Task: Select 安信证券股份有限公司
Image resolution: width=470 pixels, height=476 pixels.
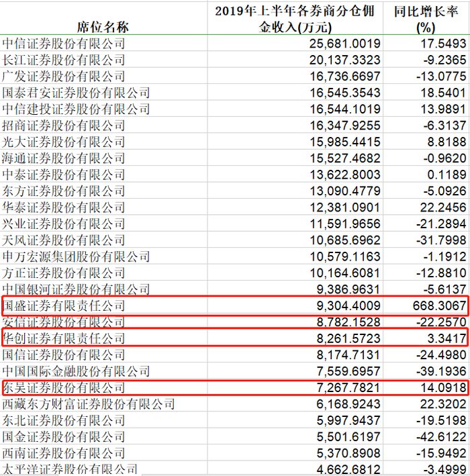Action: click(64, 322)
